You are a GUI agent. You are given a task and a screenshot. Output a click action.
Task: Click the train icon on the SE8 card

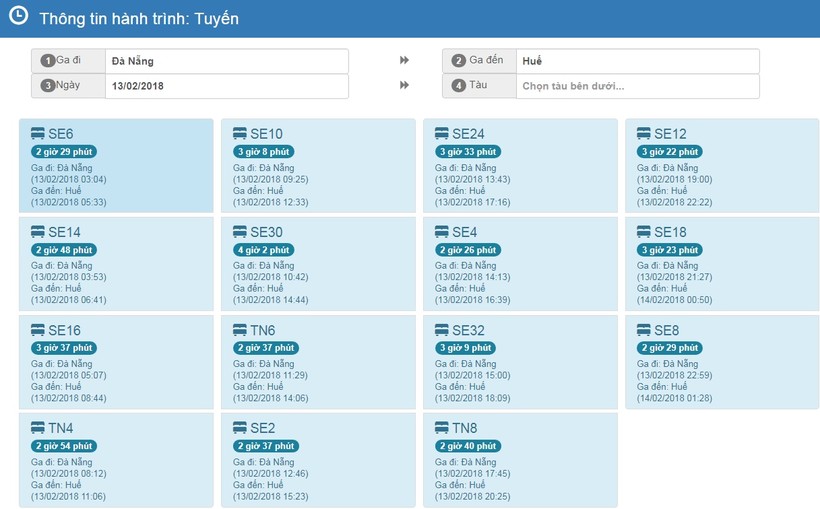(x=644, y=330)
